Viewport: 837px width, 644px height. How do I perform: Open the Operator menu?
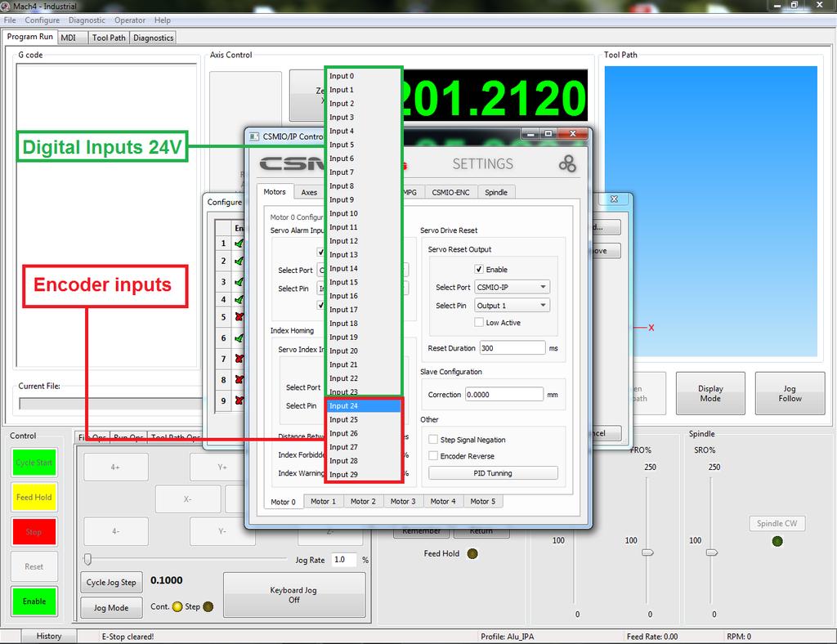coord(130,20)
